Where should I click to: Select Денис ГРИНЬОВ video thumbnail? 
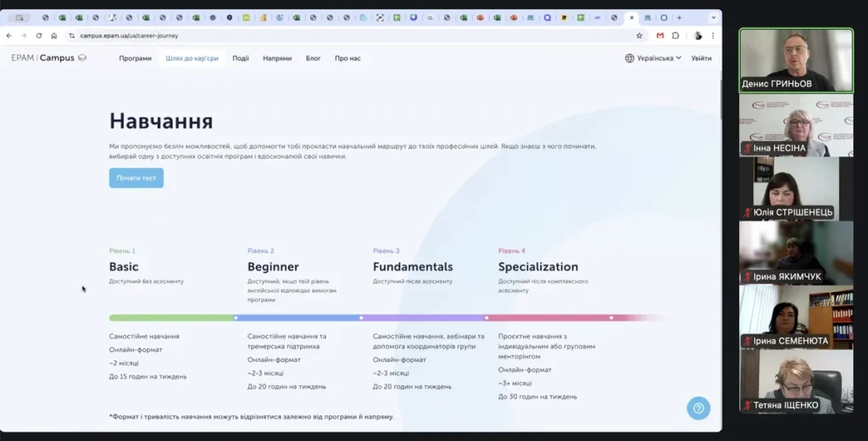pyautogui.click(x=796, y=60)
